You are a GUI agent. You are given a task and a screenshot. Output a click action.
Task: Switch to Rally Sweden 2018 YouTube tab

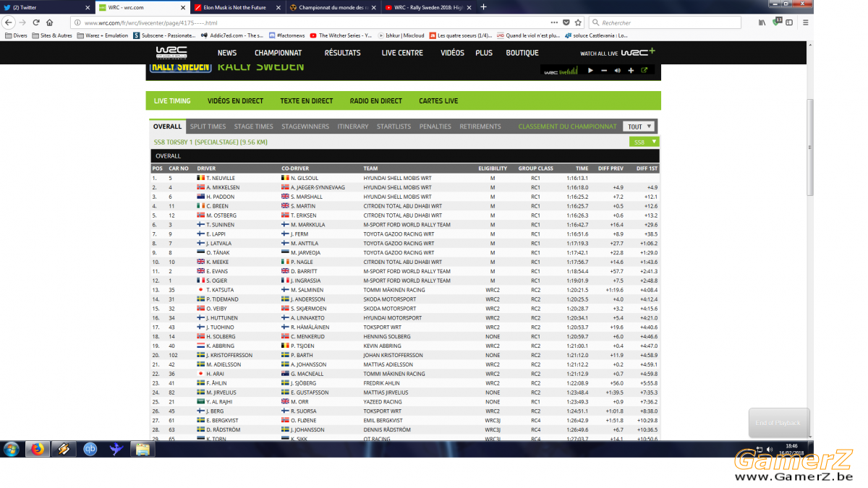427,7
